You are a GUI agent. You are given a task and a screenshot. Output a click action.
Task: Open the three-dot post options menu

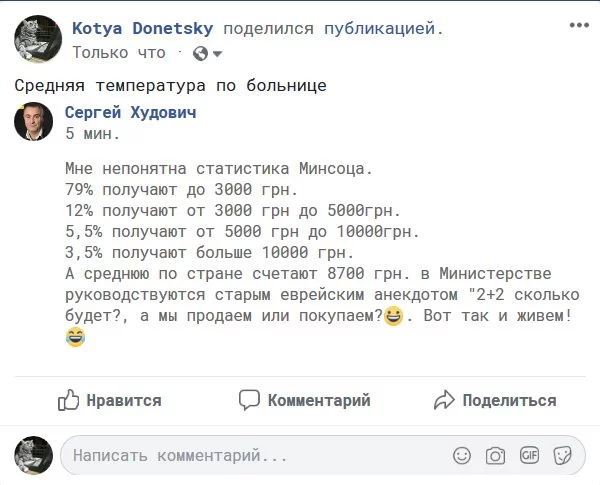(578, 26)
